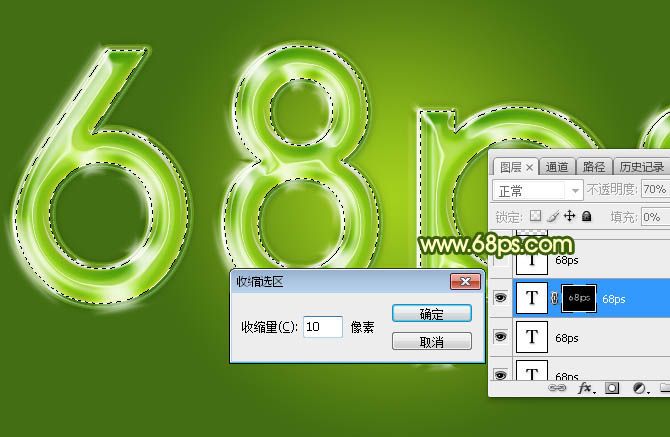Image resolution: width=670 pixels, height=437 pixels.
Task: Click the 收缩量 contract-by input field
Action: pyautogui.click(x=323, y=327)
